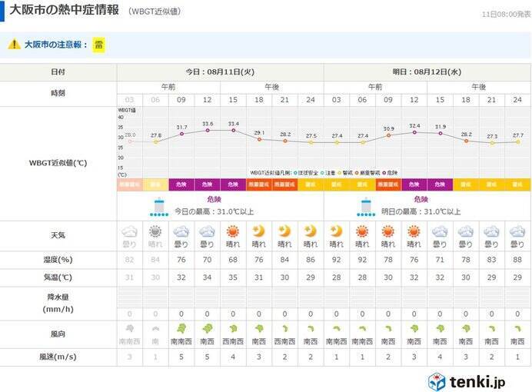Click today's 09:00 purple 危険 level cell

click(181, 184)
